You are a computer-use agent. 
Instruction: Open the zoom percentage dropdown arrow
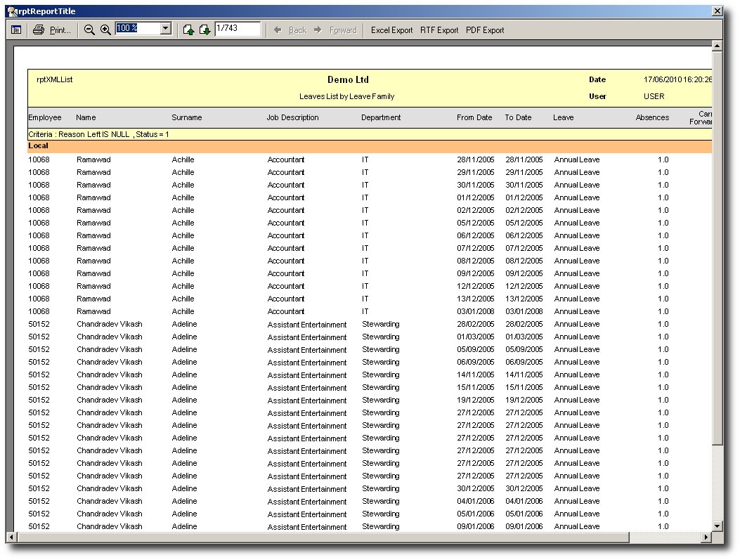(x=166, y=29)
